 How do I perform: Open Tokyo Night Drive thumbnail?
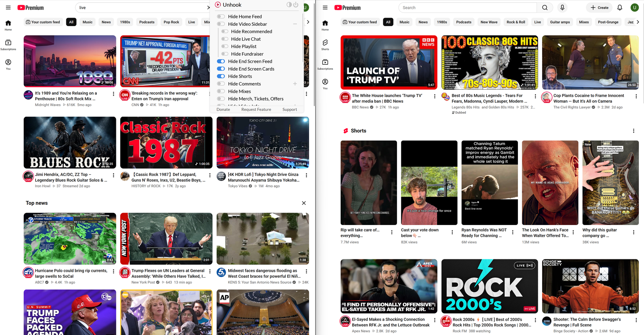263,142
